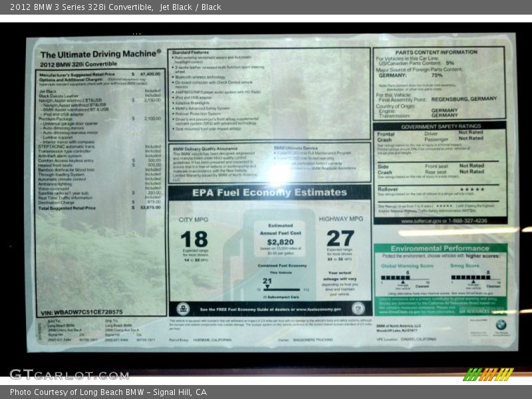Click Driver 'Not Rated' frontal rating
Viewport: 532px width, 399px height.
point(471,132)
